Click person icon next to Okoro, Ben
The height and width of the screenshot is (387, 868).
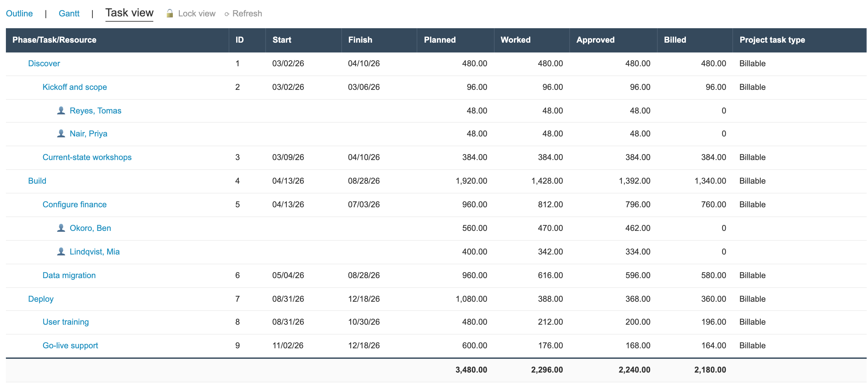61,228
